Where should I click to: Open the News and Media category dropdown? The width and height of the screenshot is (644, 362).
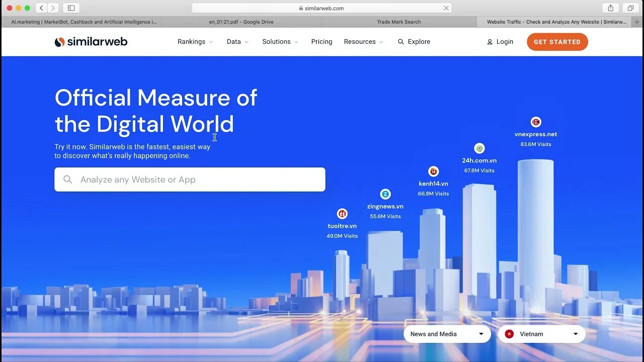pyautogui.click(x=447, y=334)
